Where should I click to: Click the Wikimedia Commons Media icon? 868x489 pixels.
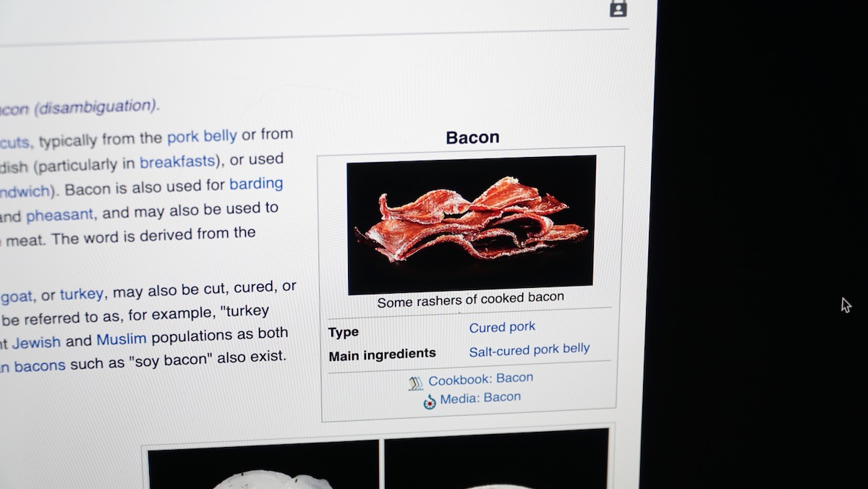(x=430, y=402)
